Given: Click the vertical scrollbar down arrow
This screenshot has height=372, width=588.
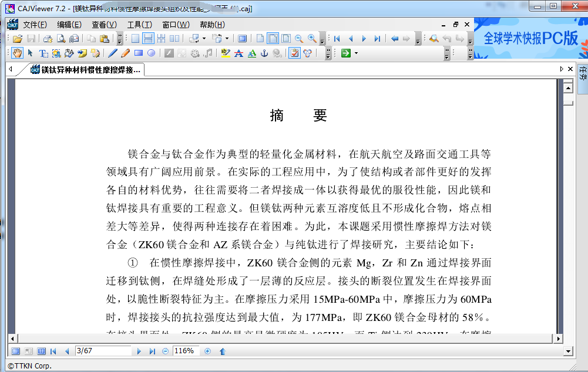Looking at the screenshot, I should 568,351.
